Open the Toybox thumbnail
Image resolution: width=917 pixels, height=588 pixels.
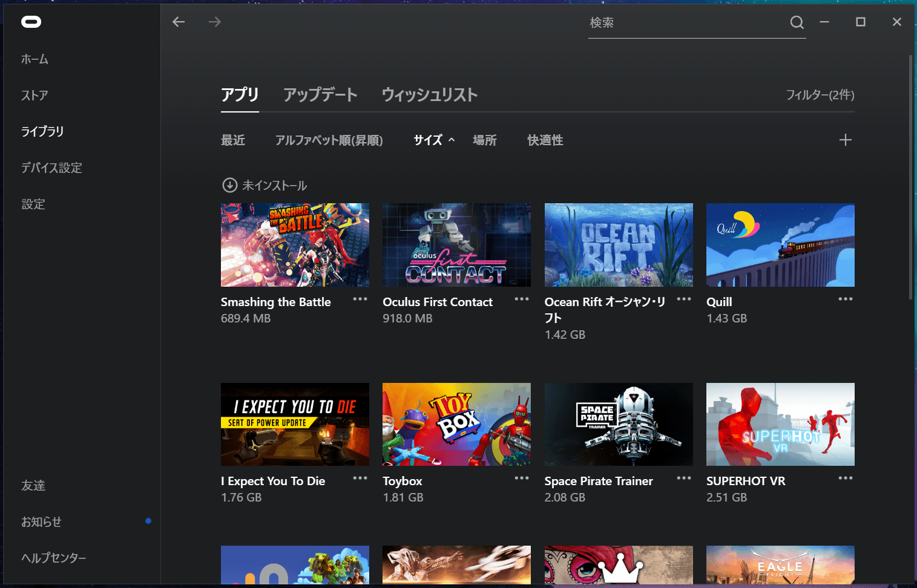(x=456, y=424)
